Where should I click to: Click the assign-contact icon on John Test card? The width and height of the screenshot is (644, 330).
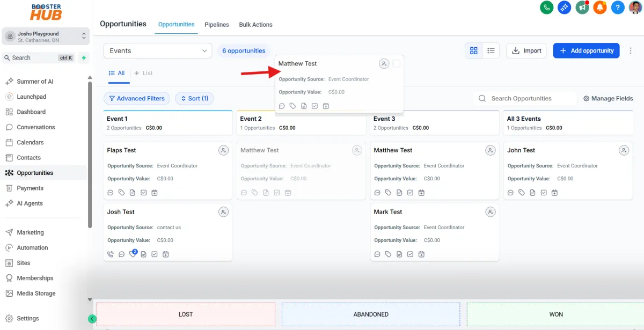coord(624,150)
